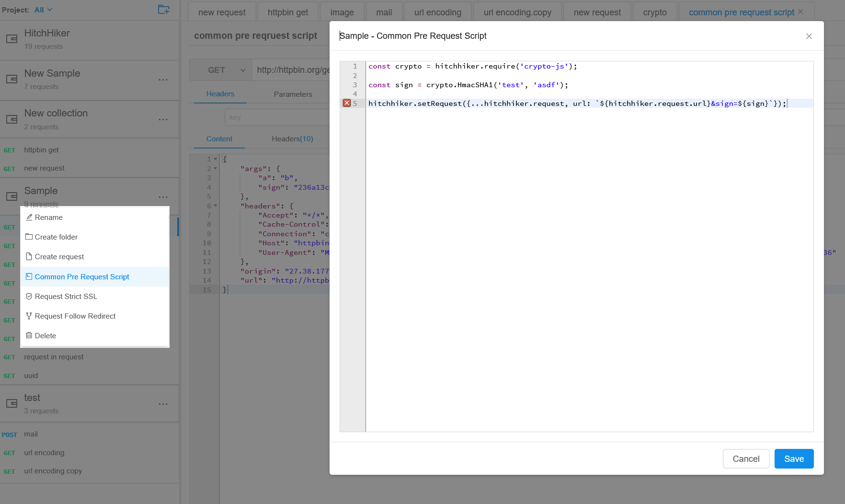Viewport: 845px width, 504px height.
Task: Select Common Pre Request Script menu entry
Action: tap(94, 277)
